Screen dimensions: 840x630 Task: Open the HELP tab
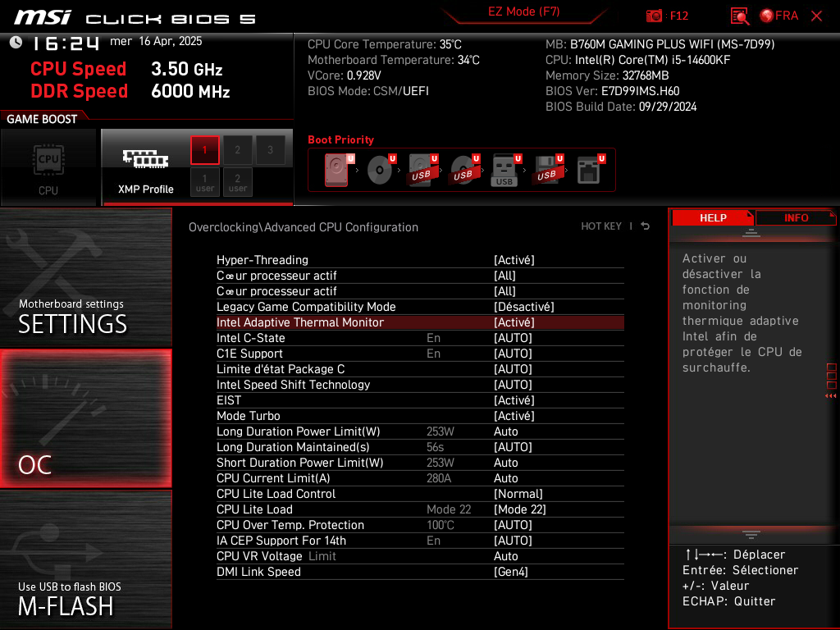click(x=713, y=217)
